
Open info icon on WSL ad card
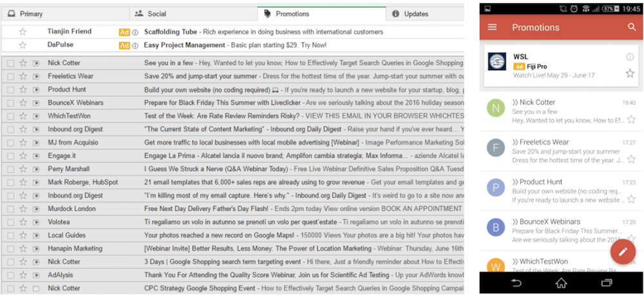[x=630, y=57]
